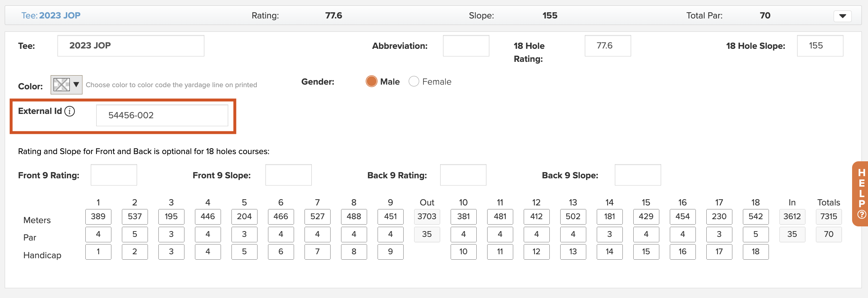Click the Front 9 Slope input

tap(289, 175)
